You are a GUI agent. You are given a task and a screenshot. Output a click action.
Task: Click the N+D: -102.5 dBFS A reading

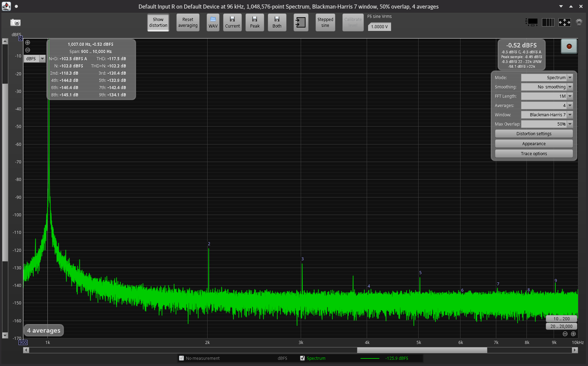(x=68, y=58)
